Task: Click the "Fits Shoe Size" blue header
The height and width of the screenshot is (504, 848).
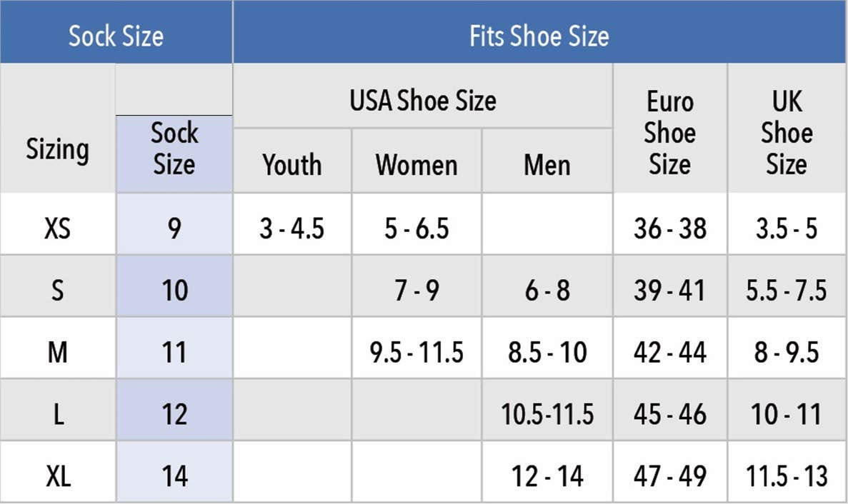Action: click(x=539, y=36)
